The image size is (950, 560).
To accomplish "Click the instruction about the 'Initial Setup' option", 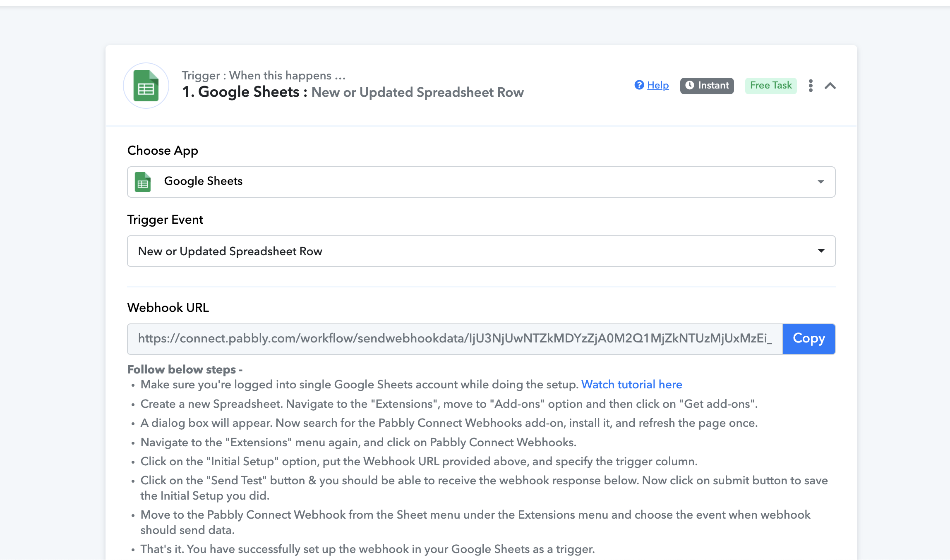I will click(x=419, y=461).
